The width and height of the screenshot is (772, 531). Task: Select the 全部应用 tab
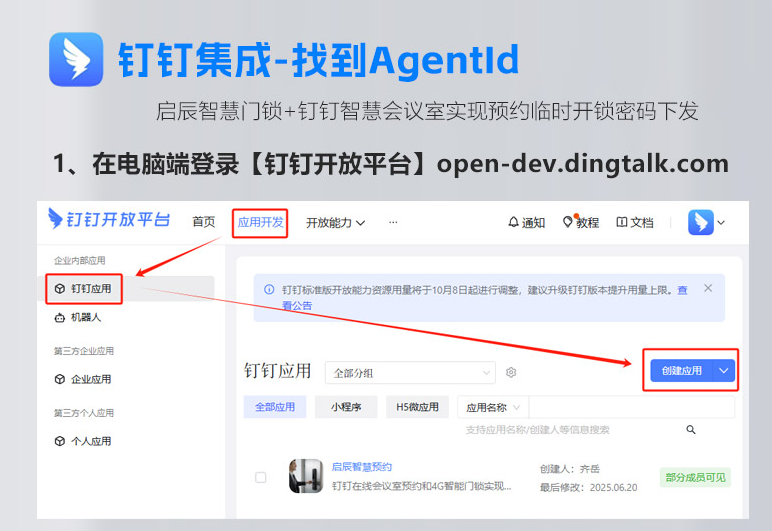click(x=275, y=407)
